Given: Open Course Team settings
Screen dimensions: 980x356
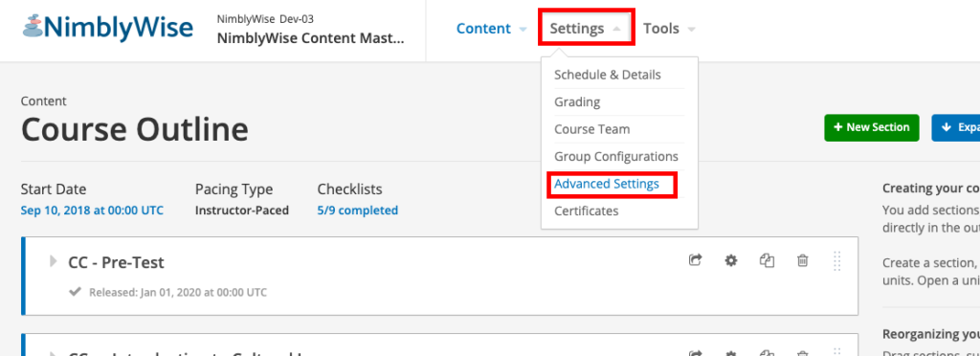Looking at the screenshot, I should coord(591,129).
